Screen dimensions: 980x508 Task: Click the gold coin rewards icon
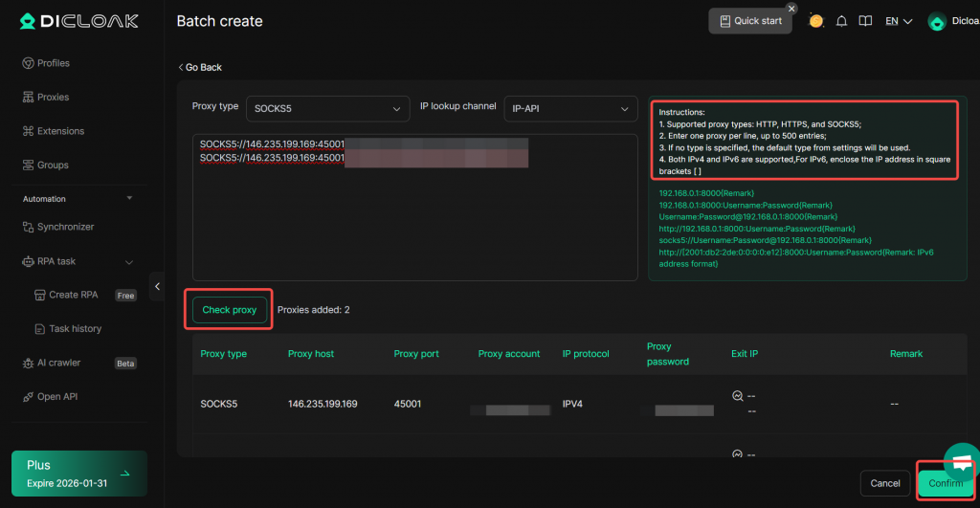coord(815,21)
